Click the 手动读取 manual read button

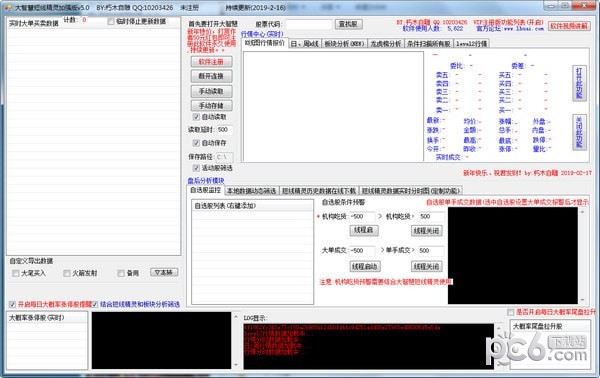(211, 91)
